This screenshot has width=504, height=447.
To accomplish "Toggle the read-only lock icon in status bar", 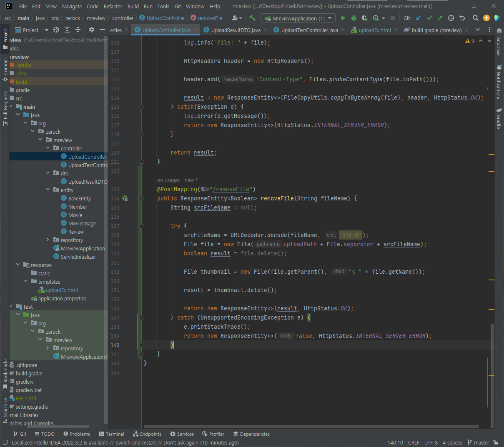I will (x=495, y=442).
